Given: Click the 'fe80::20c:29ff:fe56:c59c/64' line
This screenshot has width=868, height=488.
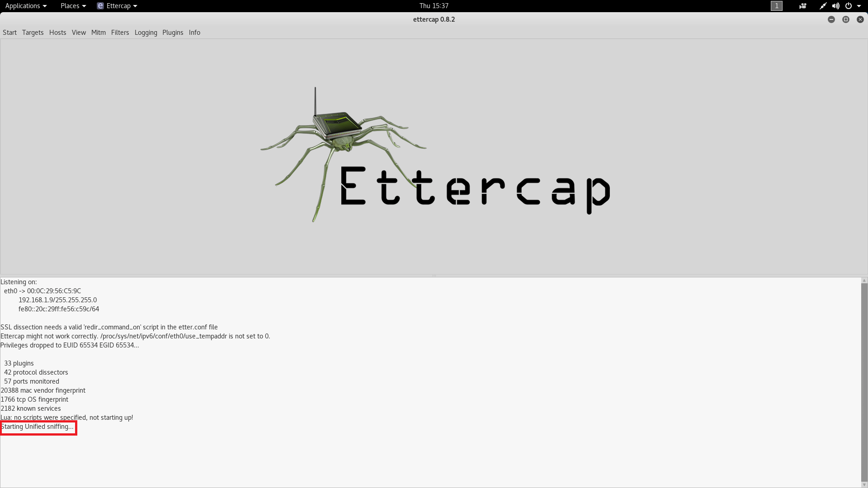Looking at the screenshot, I should pos(59,309).
